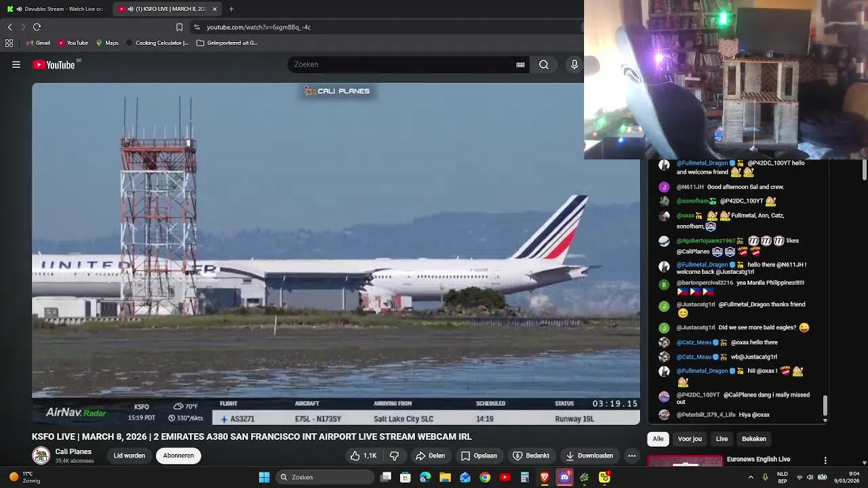Open the Windows Start menu

pos(264,477)
